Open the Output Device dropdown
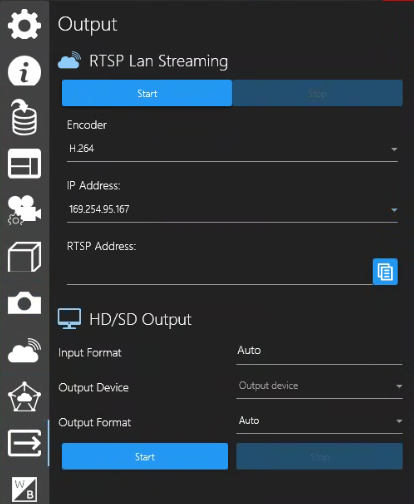The width and height of the screenshot is (414, 504). (x=319, y=386)
